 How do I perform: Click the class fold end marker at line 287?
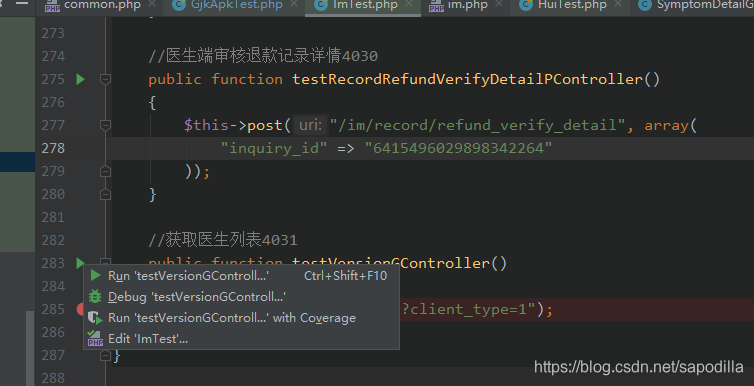(105, 356)
